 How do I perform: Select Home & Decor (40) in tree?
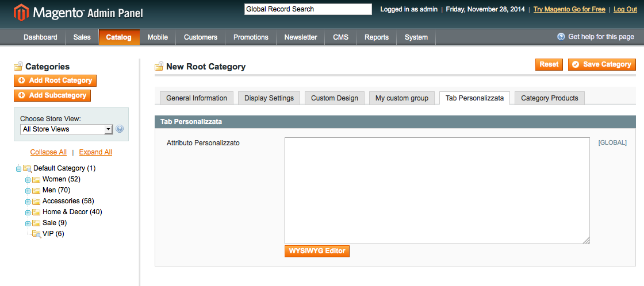pyautogui.click(x=72, y=212)
